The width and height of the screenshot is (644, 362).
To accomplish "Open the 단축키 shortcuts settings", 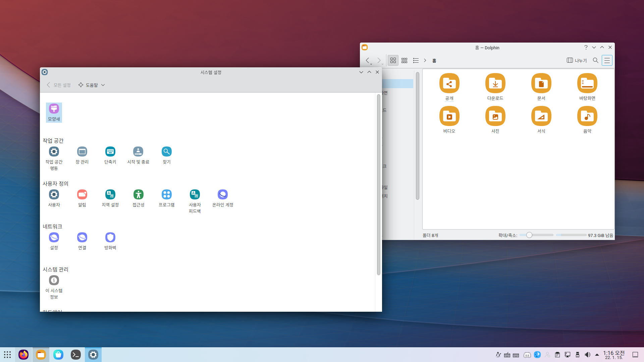I will [110, 155].
